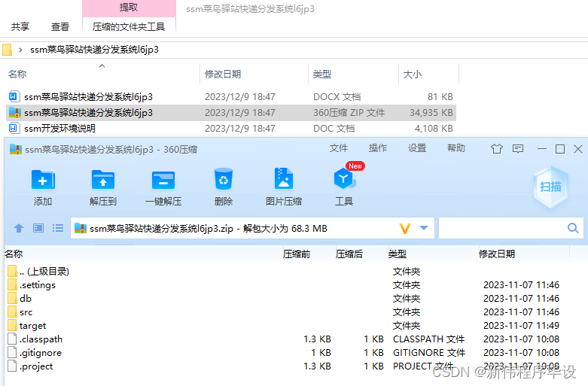This screenshot has height=386, width=588.
Task: Switch to the 查看 ribbon tab
Action: [x=60, y=26]
